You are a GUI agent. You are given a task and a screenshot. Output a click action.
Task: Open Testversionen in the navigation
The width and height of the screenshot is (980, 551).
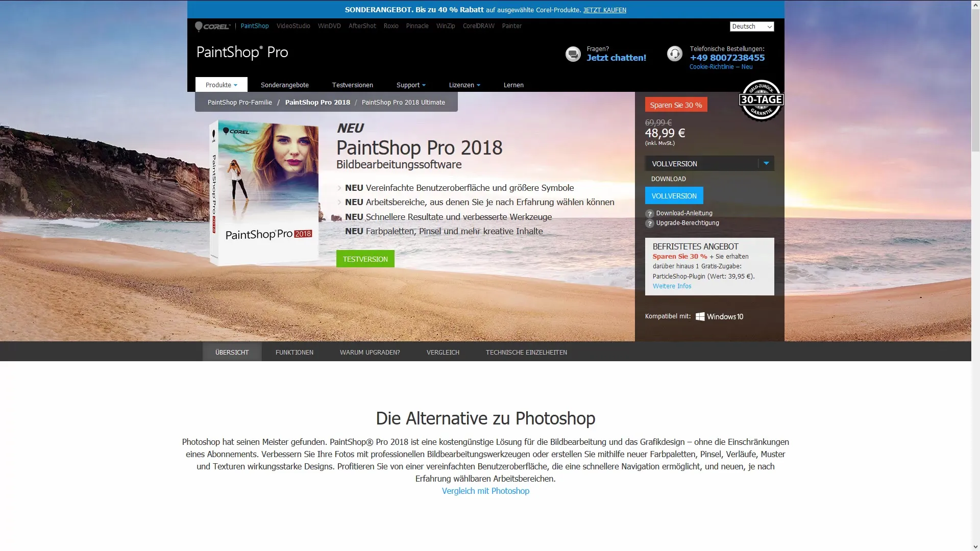352,85
